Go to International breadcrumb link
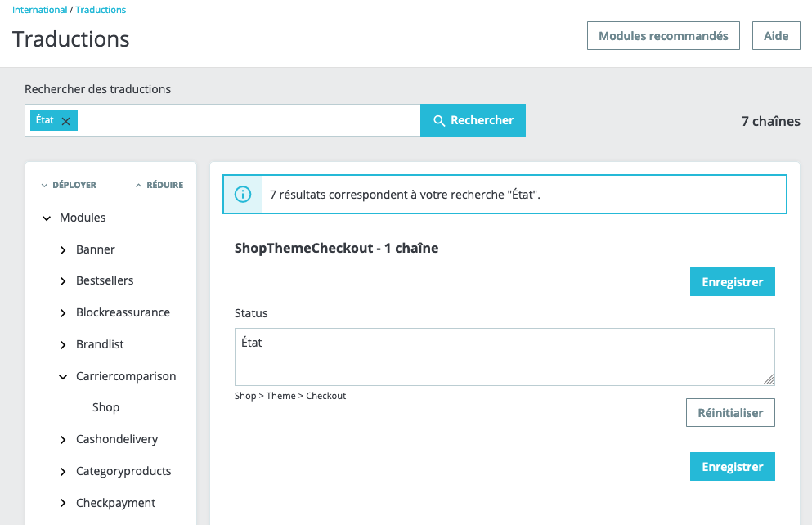Image resolution: width=812 pixels, height=525 pixels. point(39,10)
